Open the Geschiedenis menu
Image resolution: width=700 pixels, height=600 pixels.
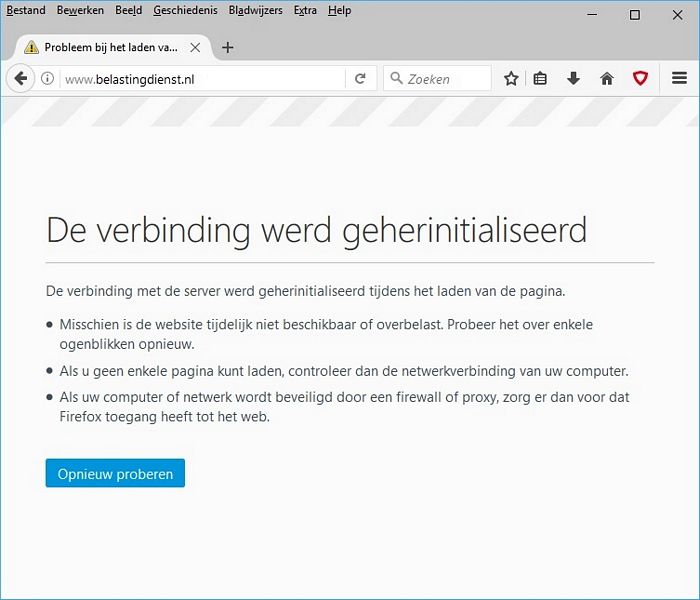[185, 11]
